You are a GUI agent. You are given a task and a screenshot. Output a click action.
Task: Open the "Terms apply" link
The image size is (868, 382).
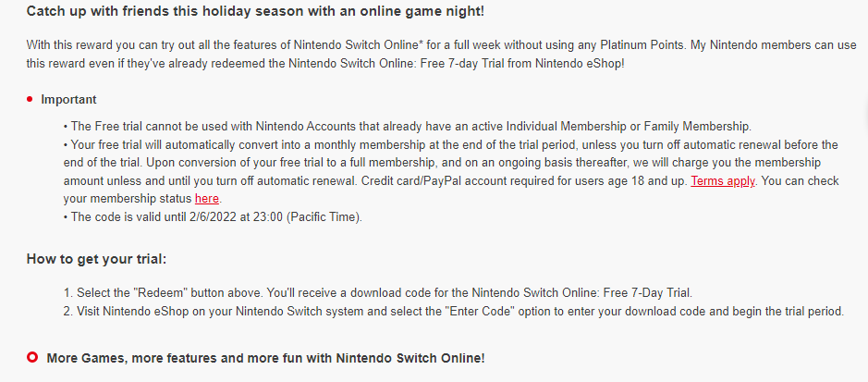click(723, 180)
